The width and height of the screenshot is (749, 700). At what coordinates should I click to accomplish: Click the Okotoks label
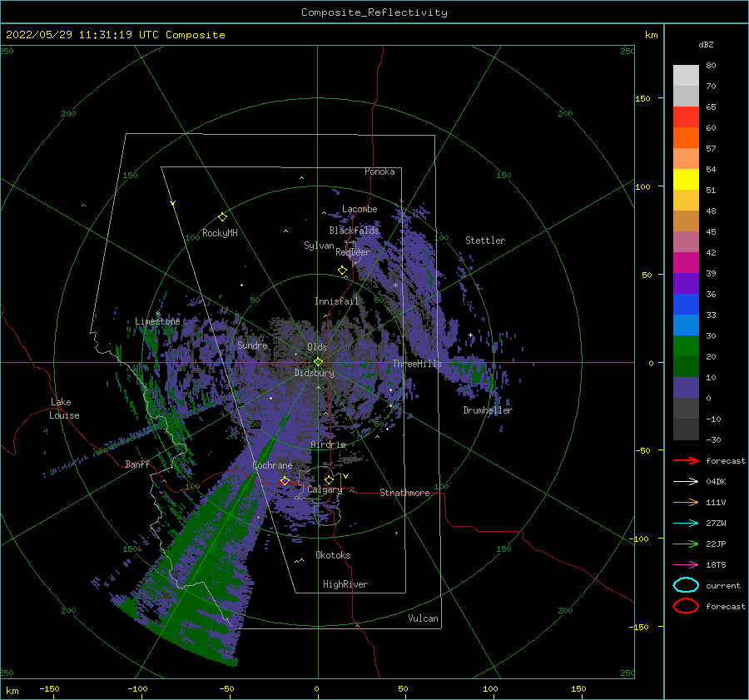click(x=333, y=555)
